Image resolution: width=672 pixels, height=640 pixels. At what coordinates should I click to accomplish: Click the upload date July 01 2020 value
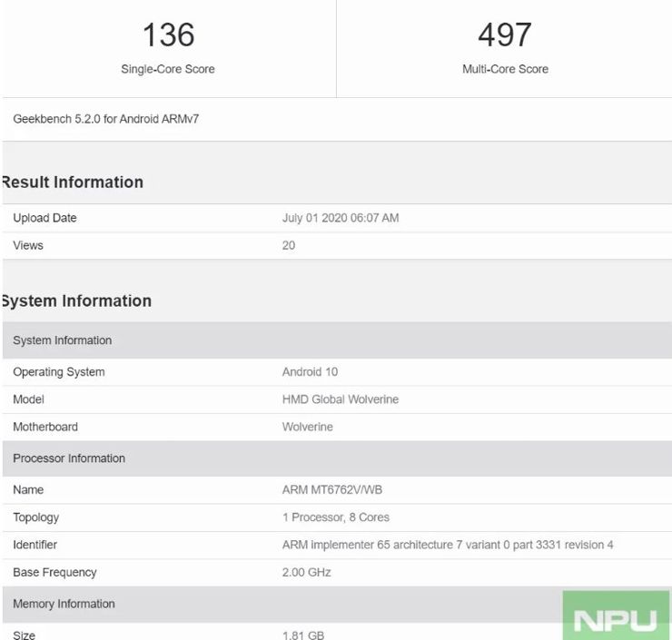pos(341,218)
